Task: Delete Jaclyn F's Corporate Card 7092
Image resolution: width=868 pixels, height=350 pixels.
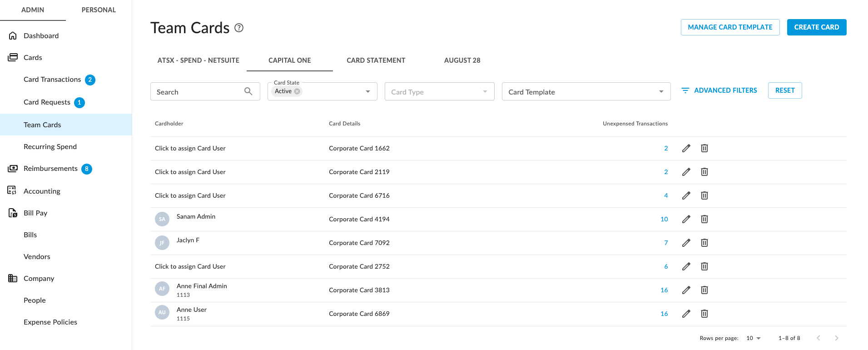Action: pos(704,243)
